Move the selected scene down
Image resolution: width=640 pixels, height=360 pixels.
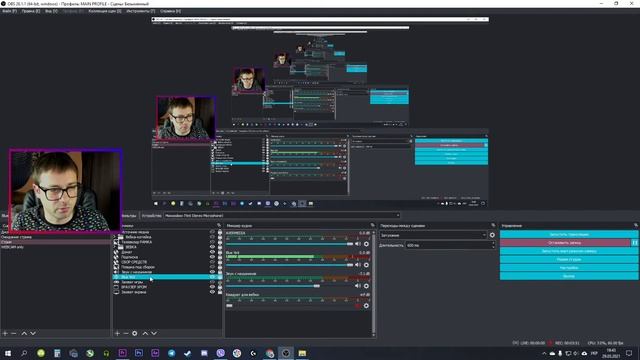pyautogui.click(x=33, y=333)
